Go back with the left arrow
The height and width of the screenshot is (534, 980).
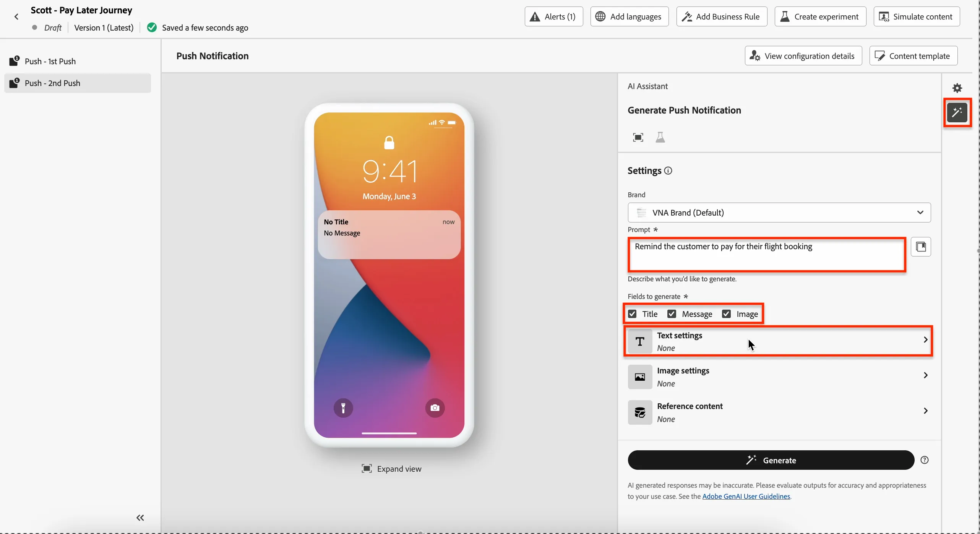(x=16, y=16)
